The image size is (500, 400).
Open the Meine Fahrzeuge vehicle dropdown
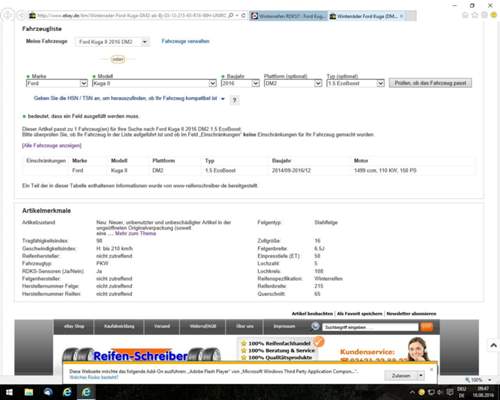[113, 42]
